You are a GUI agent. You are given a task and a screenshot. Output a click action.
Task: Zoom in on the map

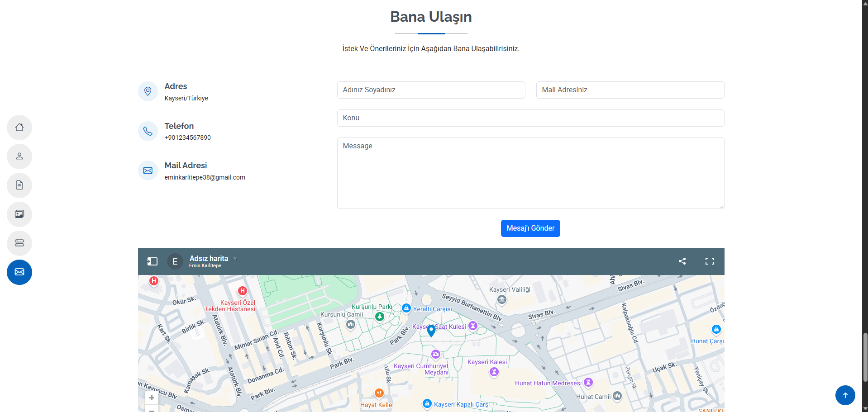pyautogui.click(x=152, y=398)
